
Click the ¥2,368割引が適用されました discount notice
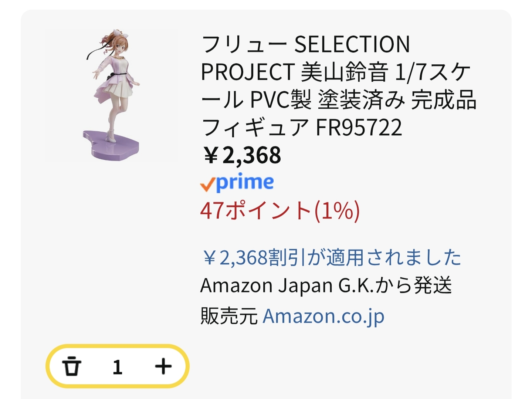click(332, 257)
